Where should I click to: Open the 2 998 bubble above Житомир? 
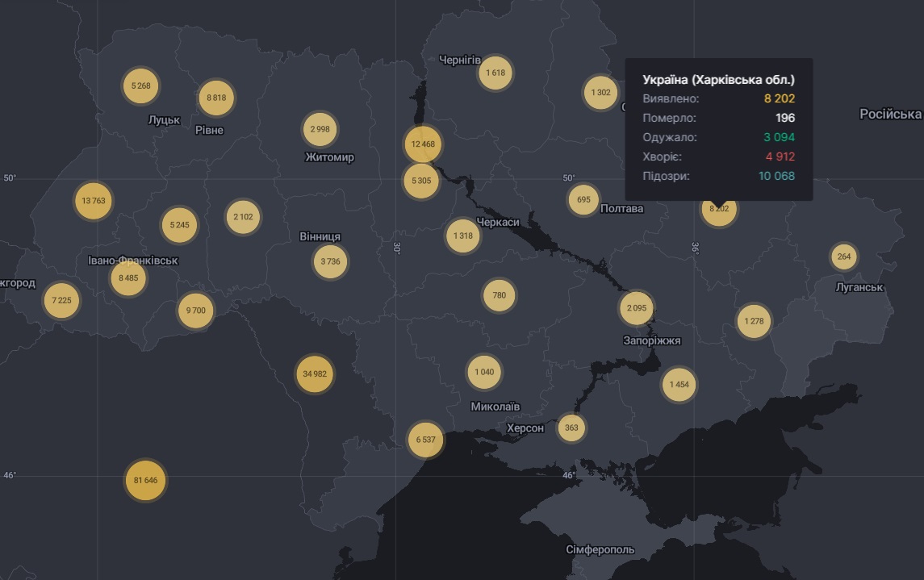320,129
